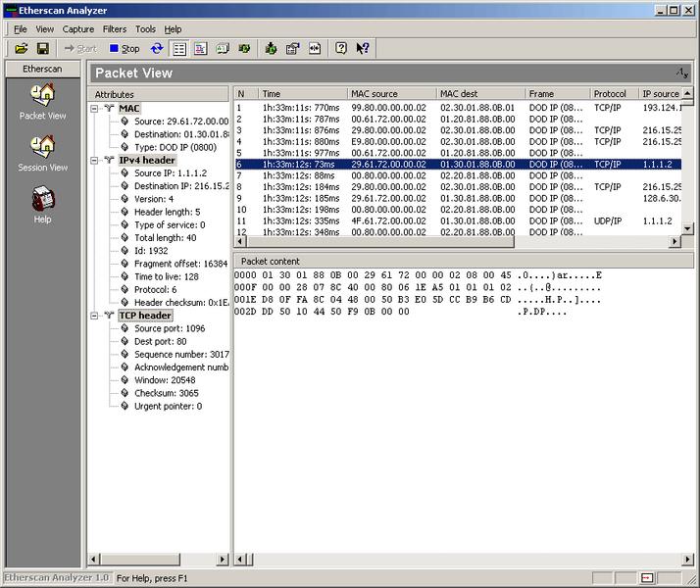Viewport: 700px width, 588px height.
Task: Click the red status bar indicator icon
Action: tap(646, 578)
